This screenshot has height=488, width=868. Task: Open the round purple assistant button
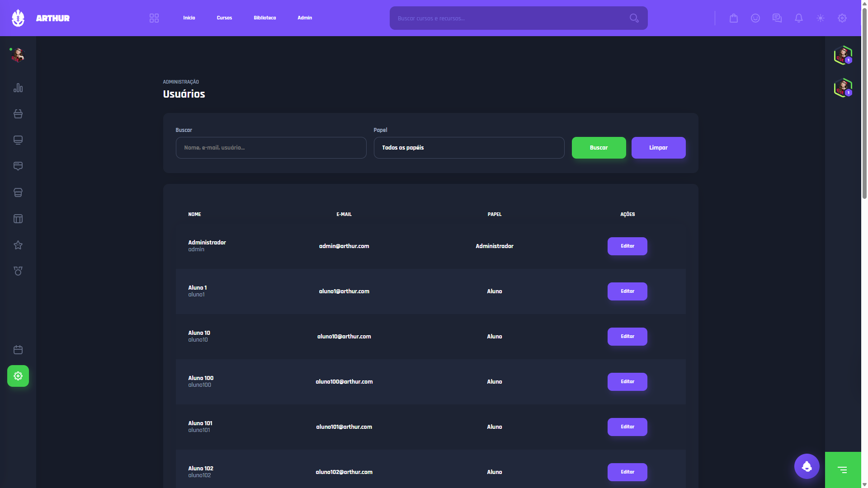(x=807, y=466)
